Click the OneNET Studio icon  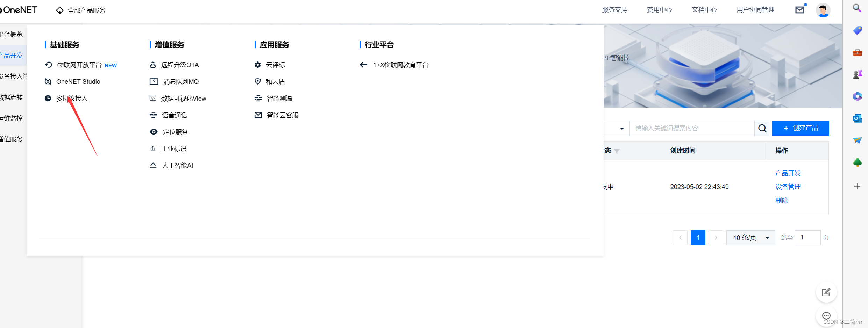click(48, 81)
